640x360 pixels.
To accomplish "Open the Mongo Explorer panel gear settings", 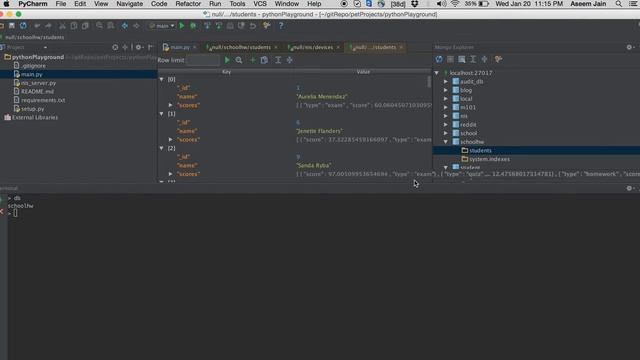I will coord(629,47).
